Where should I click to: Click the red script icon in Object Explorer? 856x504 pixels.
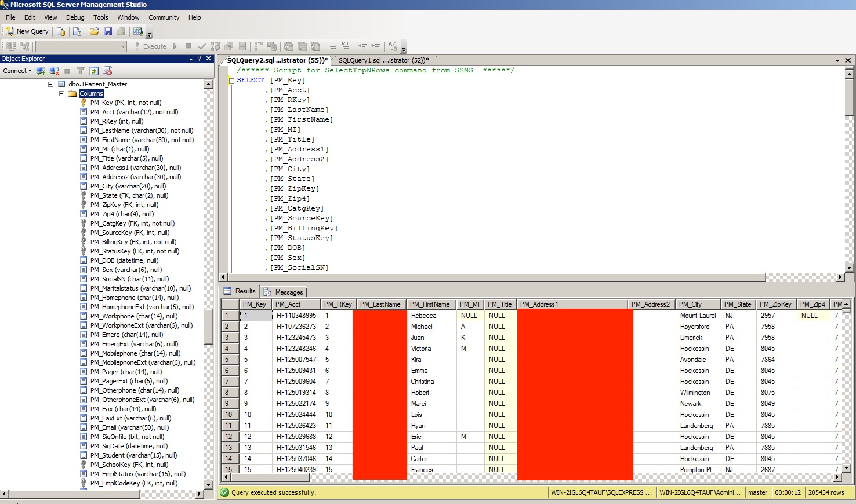[x=107, y=71]
